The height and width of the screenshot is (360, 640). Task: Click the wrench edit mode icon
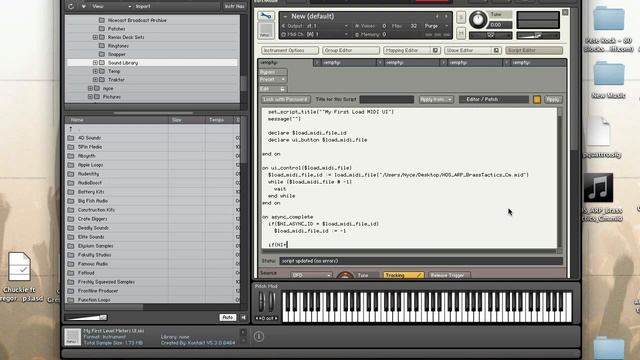pyautogui.click(x=266, y=16)
